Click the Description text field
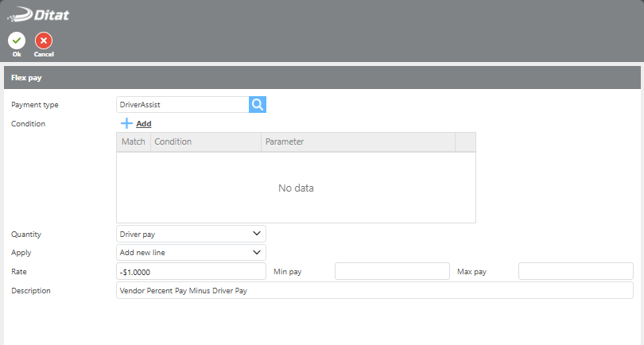Image resolution: width=644 pixels, height=345 pixels. (x=374, y=290)
